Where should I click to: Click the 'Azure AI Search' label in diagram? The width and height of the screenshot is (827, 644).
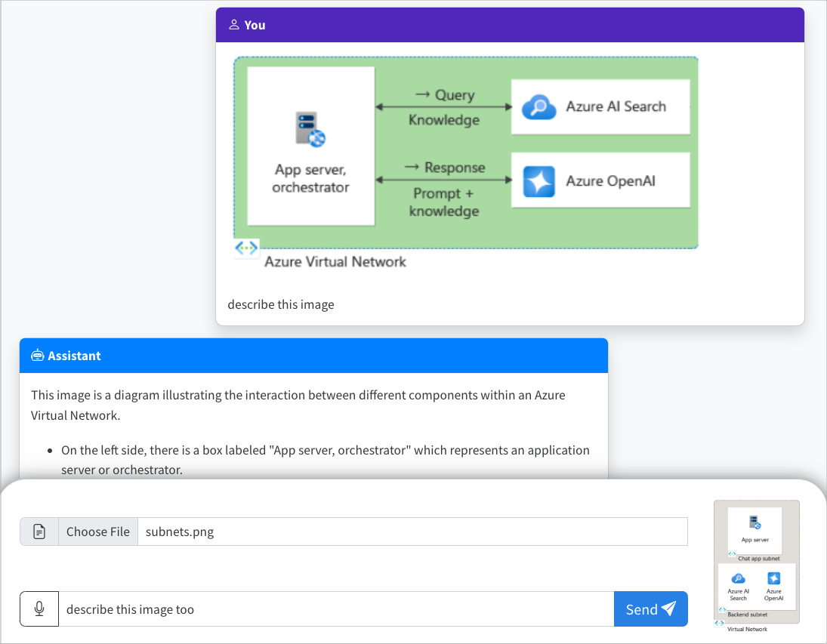tap(616, 106)
